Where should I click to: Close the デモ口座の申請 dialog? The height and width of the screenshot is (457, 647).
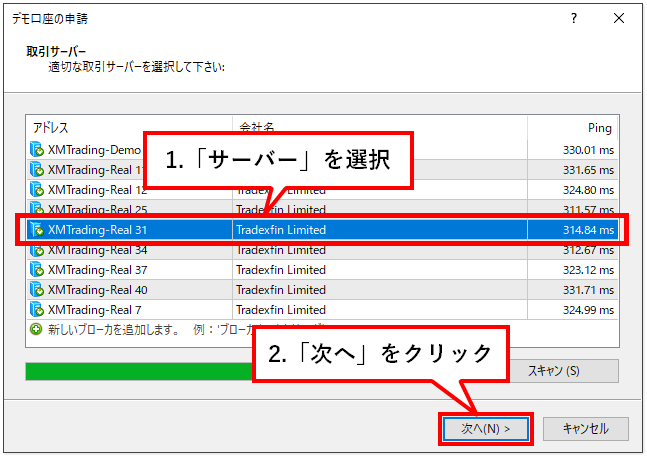pyautogui.click(x=619, y=18)
